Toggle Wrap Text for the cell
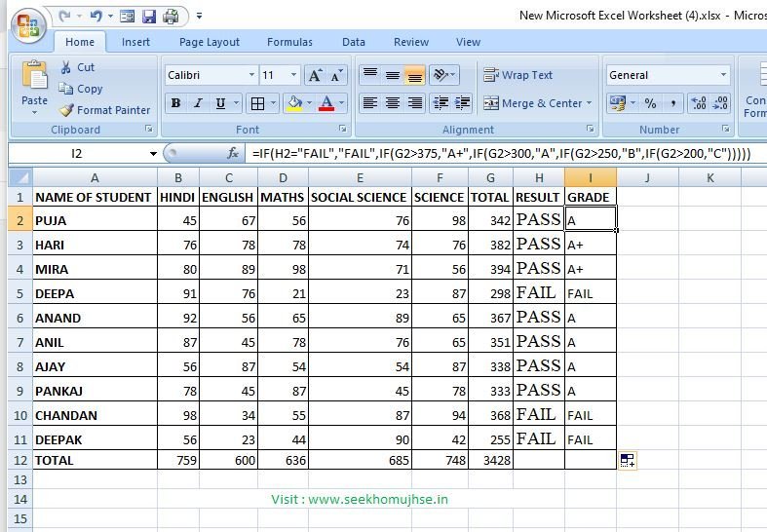 [x=518, y=75]
